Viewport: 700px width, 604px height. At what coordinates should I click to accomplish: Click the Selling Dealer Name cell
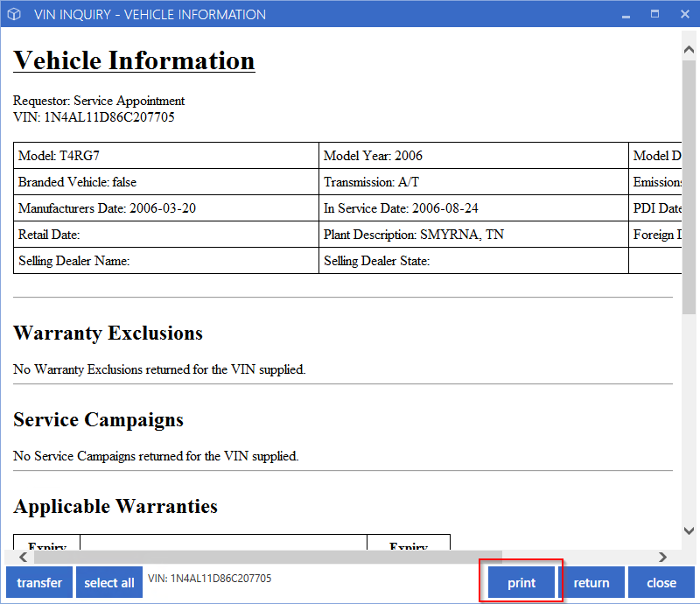166,261
